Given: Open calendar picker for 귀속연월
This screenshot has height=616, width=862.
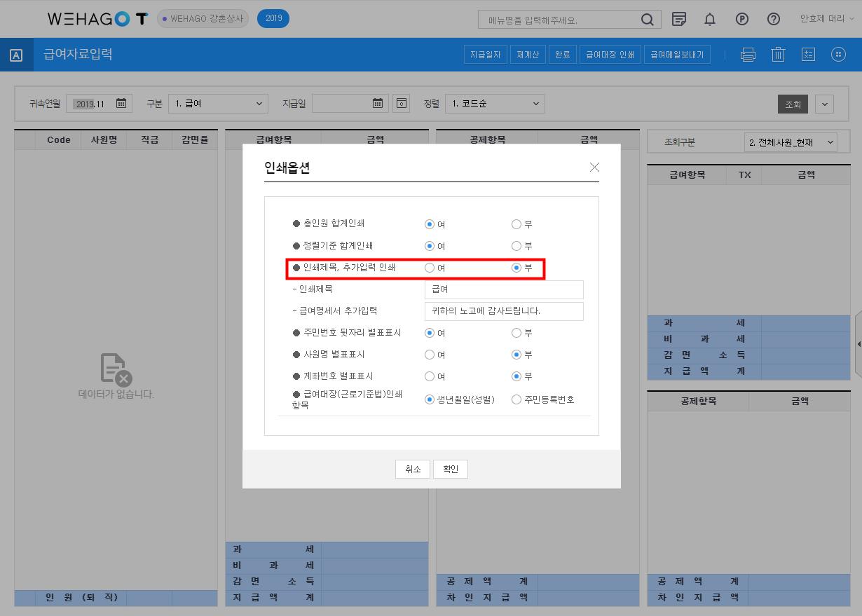Looking at the screenshot, I should 121,104.
